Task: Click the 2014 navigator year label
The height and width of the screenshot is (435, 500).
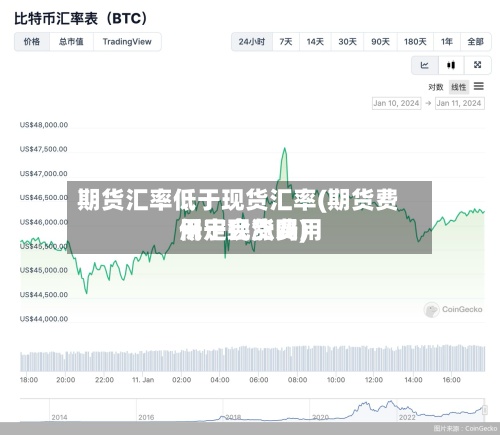Action: tap(59, 417)
